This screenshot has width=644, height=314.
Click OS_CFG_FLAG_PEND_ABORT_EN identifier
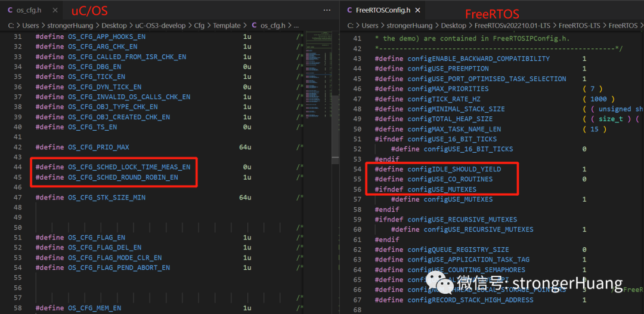pos(119,267)
